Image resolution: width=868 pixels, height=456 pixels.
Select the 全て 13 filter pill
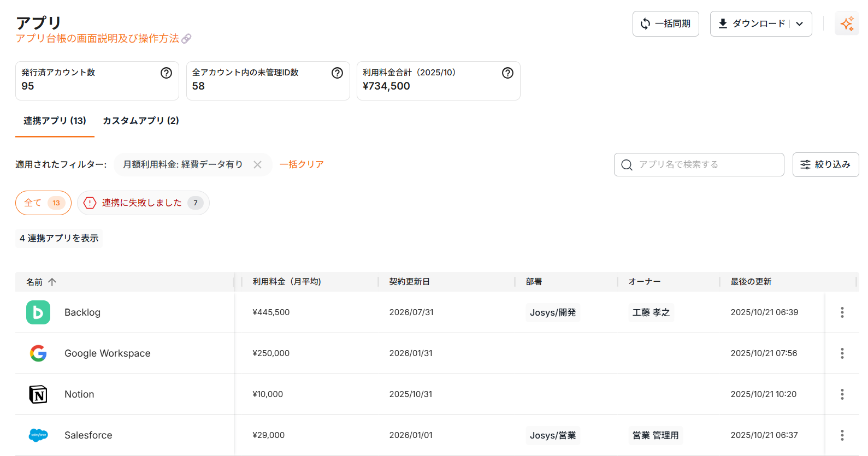point(43,203)
